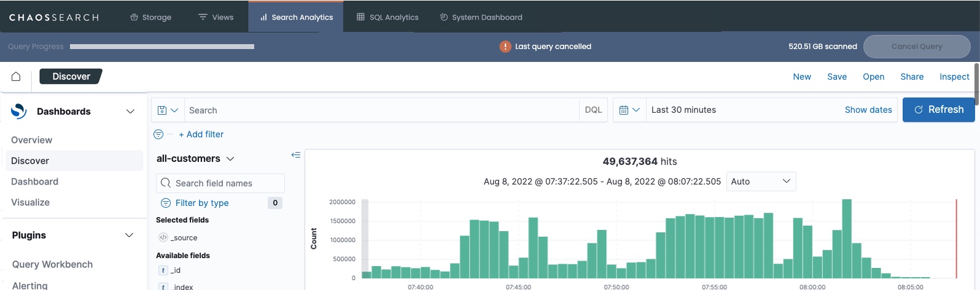The image size is (980, 290).
Task: Switch to SQL Analytics tab
Action: click(387, 17)
